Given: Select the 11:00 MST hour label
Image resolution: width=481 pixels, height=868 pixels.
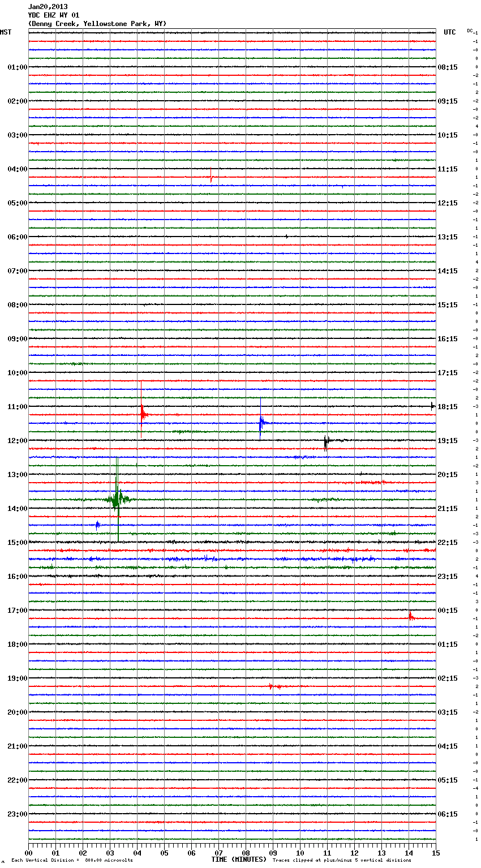Looking at the screenshot, I should [17, 407].
